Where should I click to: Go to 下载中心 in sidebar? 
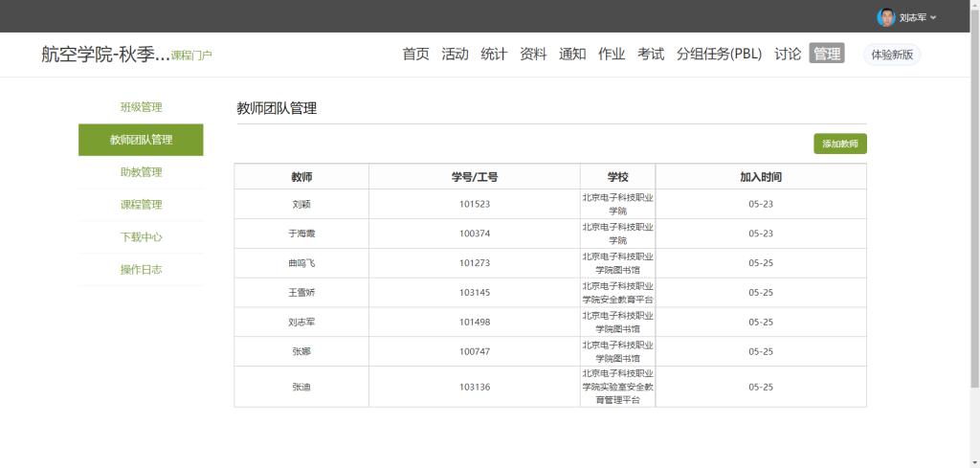(141, 237)
